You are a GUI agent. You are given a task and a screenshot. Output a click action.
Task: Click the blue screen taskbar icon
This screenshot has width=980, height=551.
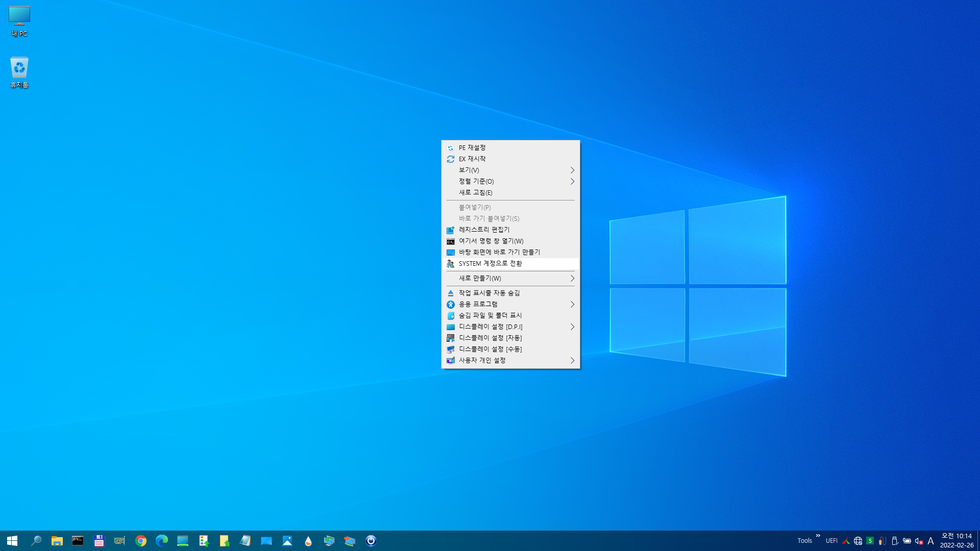(x=266, y=541)
